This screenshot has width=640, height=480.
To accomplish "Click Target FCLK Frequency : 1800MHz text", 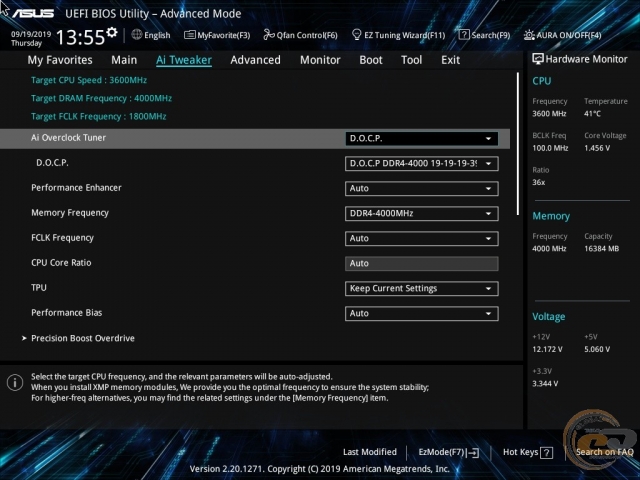I will [99, 116].
